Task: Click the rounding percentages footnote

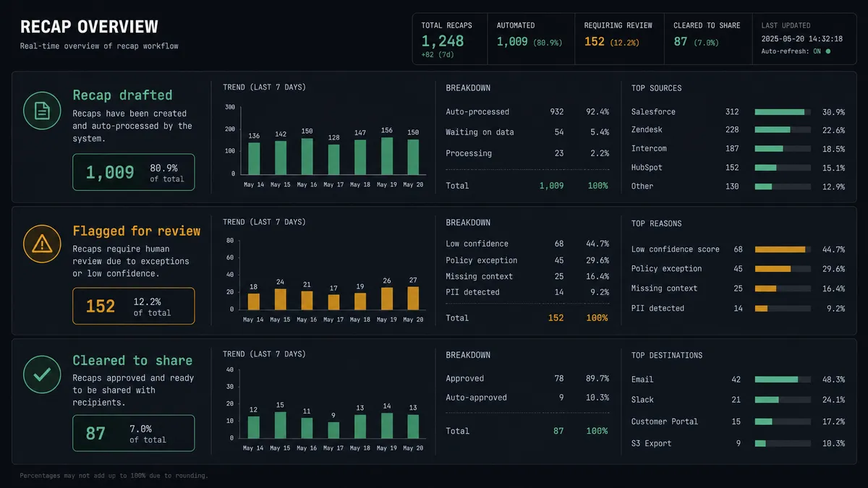Action: [x=114, y=476]
